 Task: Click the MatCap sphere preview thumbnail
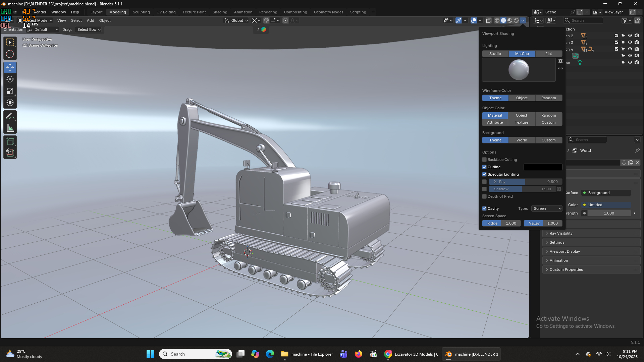point(519,70)
